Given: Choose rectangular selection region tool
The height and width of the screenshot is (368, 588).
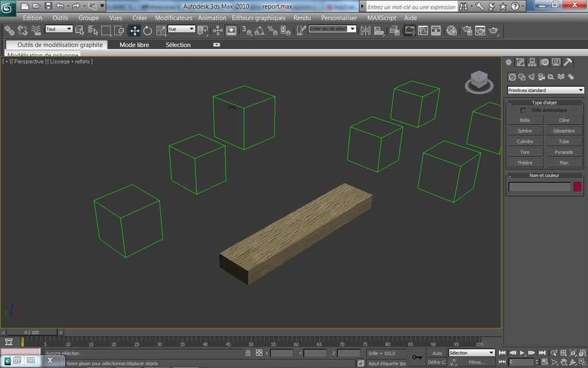Looking at the screenshot, I should pyautogui.click(x=106, y=30).
